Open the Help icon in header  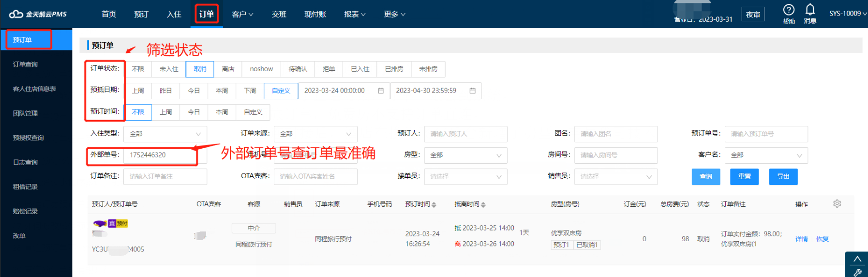pyautogui.click(x=789, y=10)
